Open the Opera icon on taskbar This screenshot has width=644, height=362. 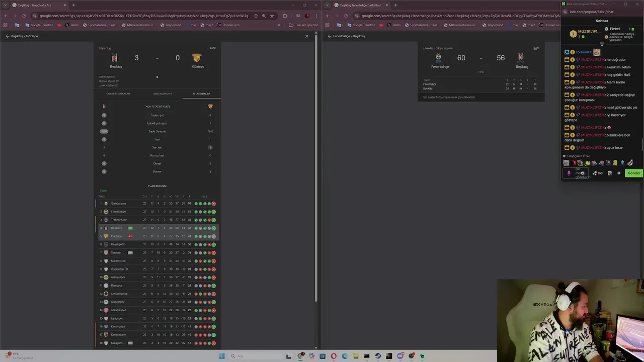click(334, 356)
